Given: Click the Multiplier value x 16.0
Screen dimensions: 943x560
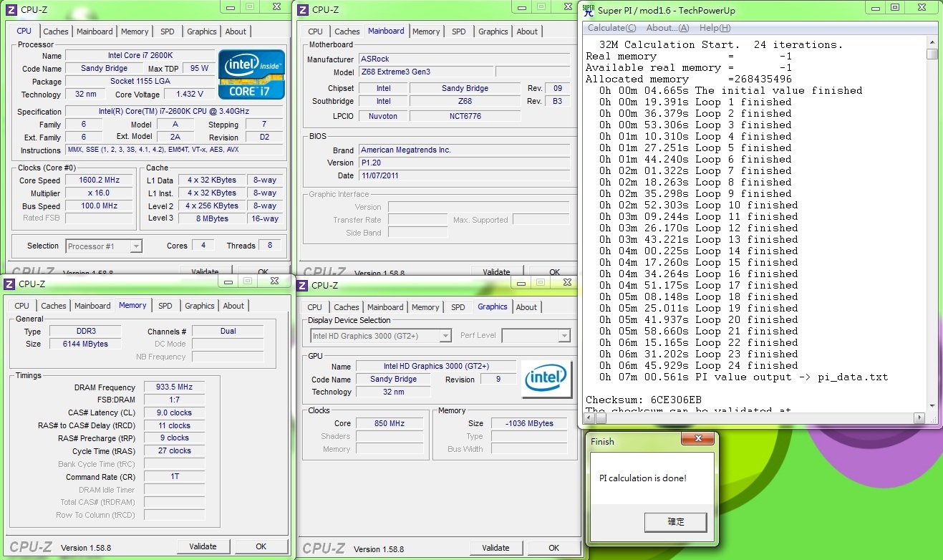Looking at the screenshot, I should (x=99, y=193).
